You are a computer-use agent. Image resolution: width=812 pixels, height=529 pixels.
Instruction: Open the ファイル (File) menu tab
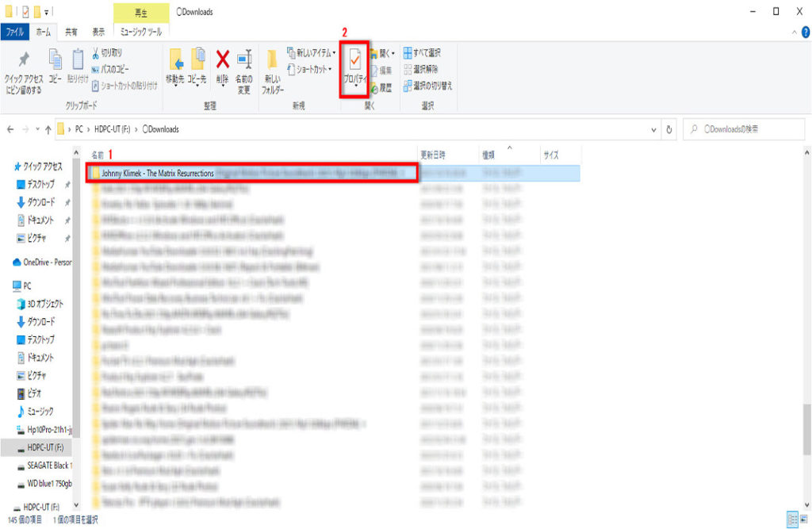[x=14, y=32]
